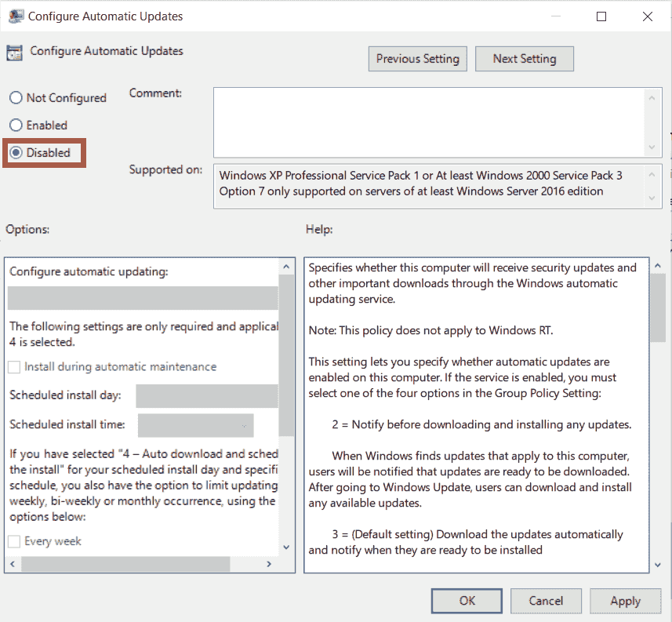
Task: Click the policy icon beside Configure Automatic Updates heading
Action: click(13, 51)
